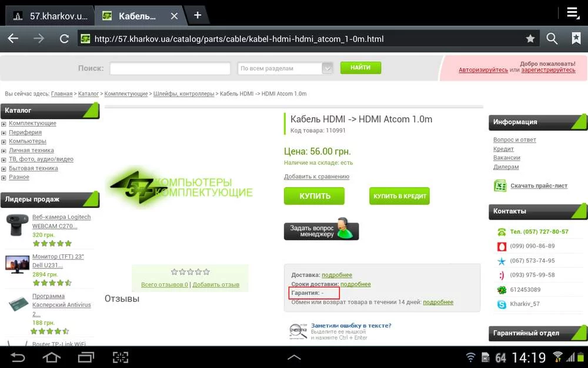The image size is (588, 368).
Task: Open the Бытовая техника category link
Action: tap(34, 168)
